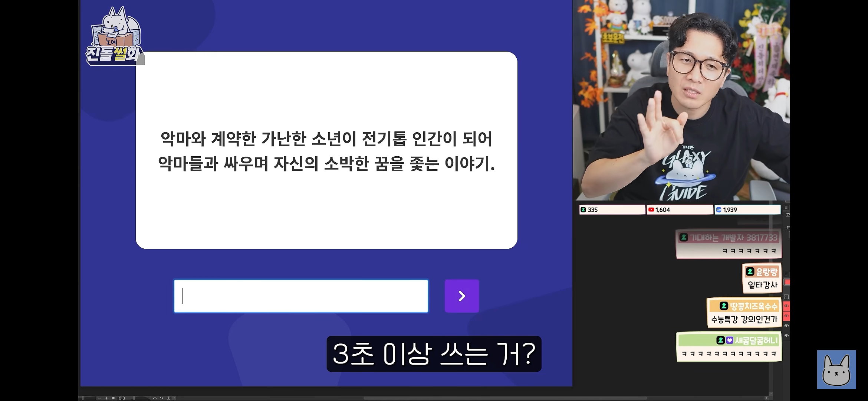Click the empty answer input field

tap(301, 296)
